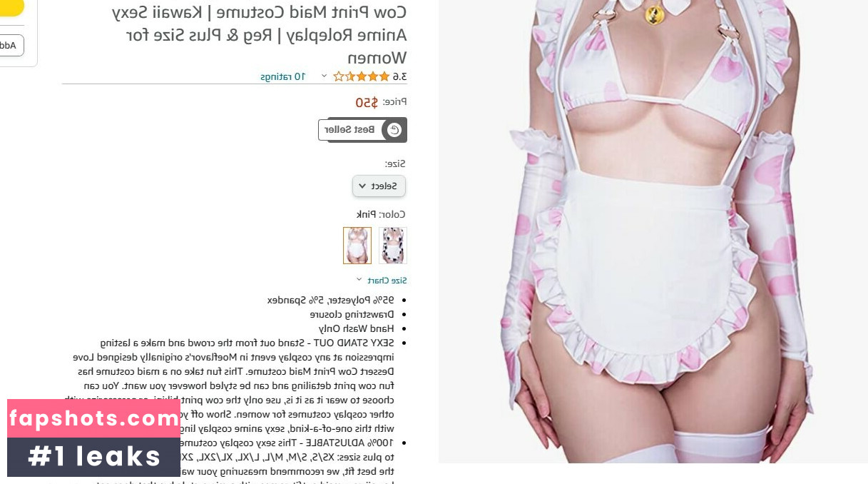The image size is (868, 484).
Task: Click the first filled rating star
Action: tap(384, 76)
